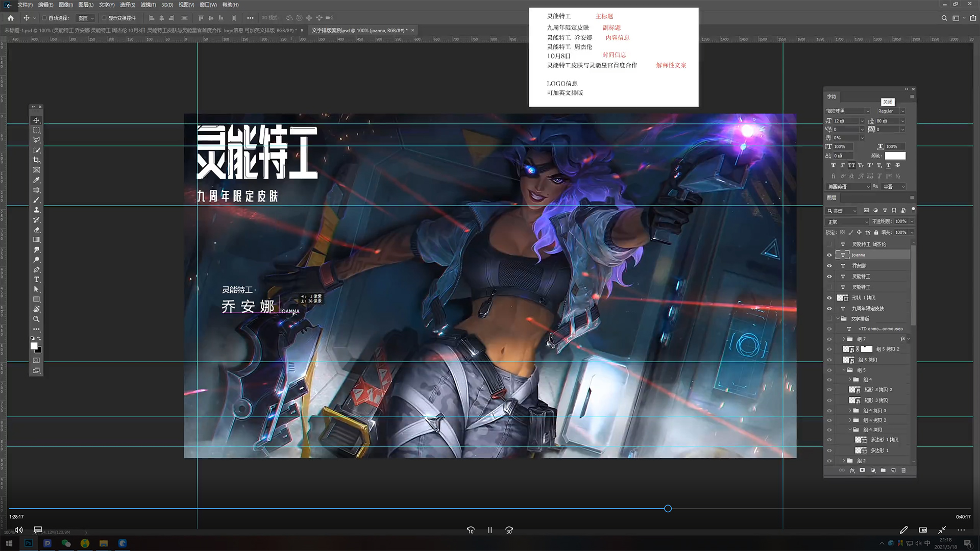Select the Crop tool

[x=36, y=160]
